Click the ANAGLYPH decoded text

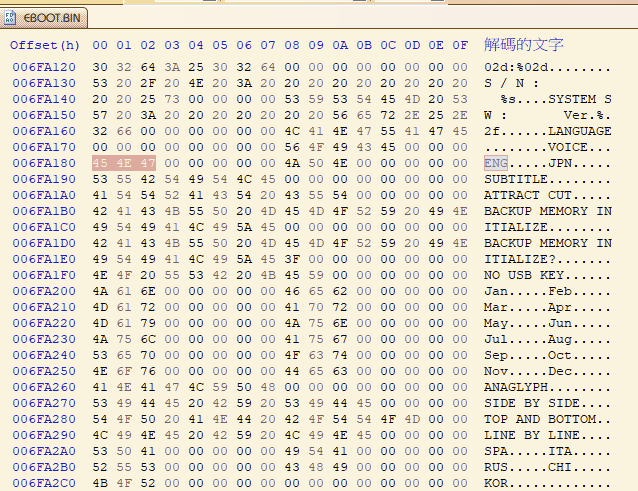click(x=516, y=387)
